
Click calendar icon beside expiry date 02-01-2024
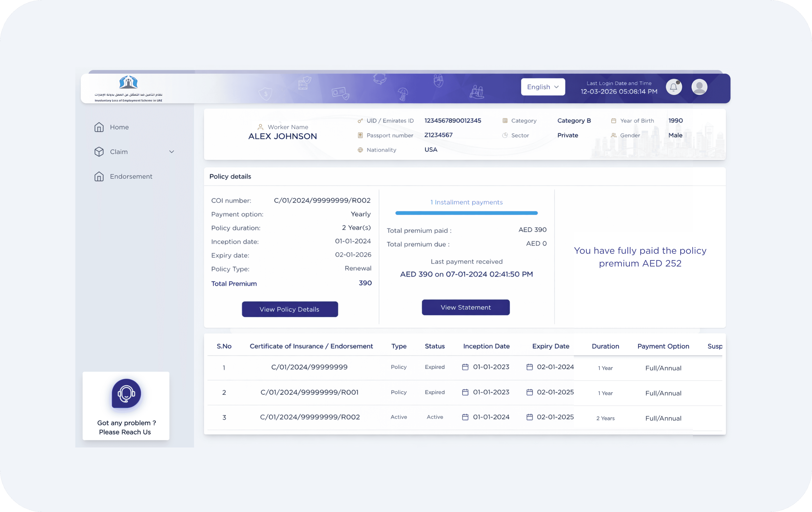click(529, 367)
